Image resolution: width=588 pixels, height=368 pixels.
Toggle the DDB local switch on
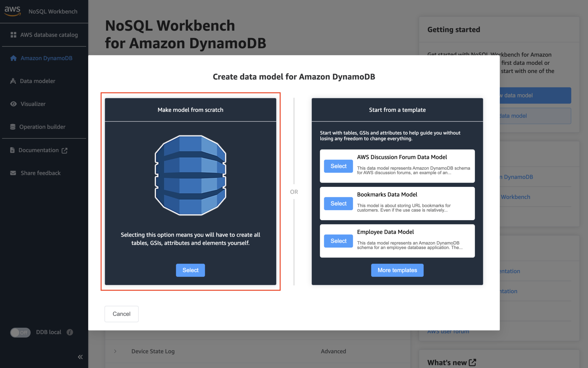[20, 332]
